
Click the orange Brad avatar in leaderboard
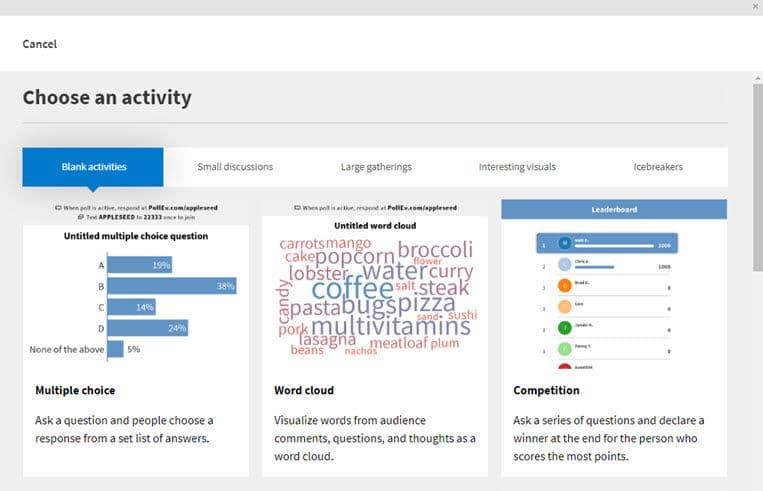[565, 286]
